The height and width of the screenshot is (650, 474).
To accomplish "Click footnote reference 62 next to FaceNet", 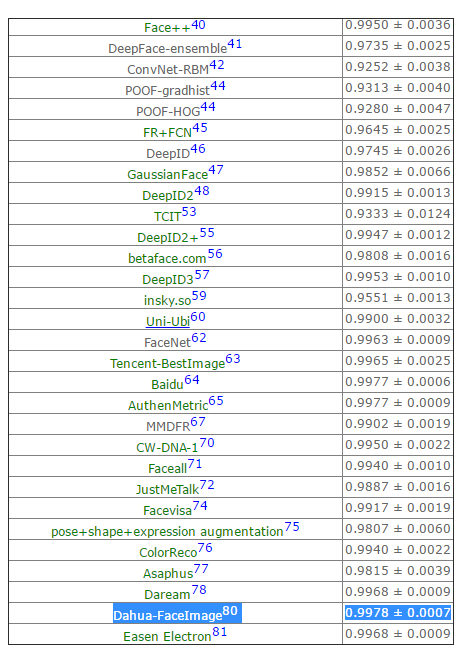I will tap(199, 338).
